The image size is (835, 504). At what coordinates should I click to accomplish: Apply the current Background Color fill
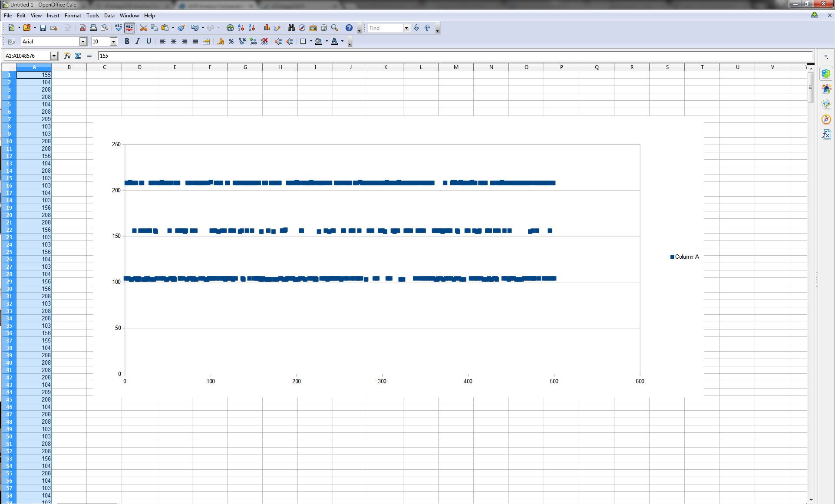pos(319,41)
